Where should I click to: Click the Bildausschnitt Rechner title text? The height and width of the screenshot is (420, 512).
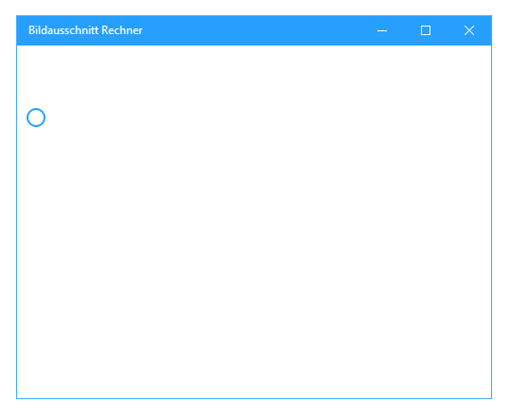[x=85, y=30]
